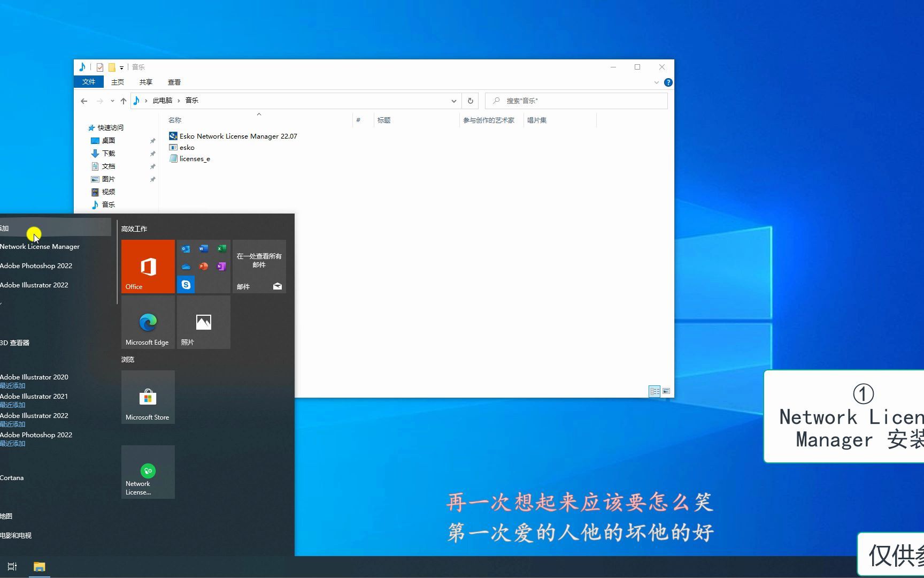
Task: Select the esko file in the list
Action: point(182,148)
